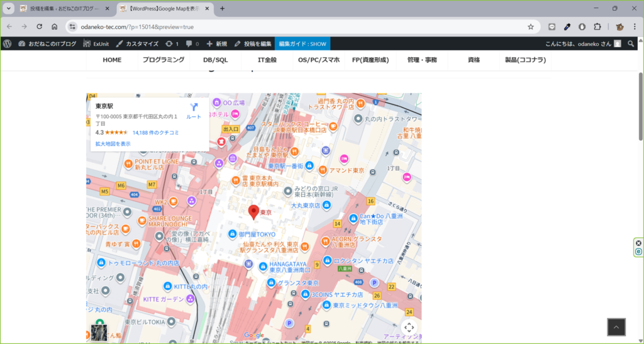Open the WordPress logo menu
The height and width of the screenshot is (344, 644).
click(8, 44)
